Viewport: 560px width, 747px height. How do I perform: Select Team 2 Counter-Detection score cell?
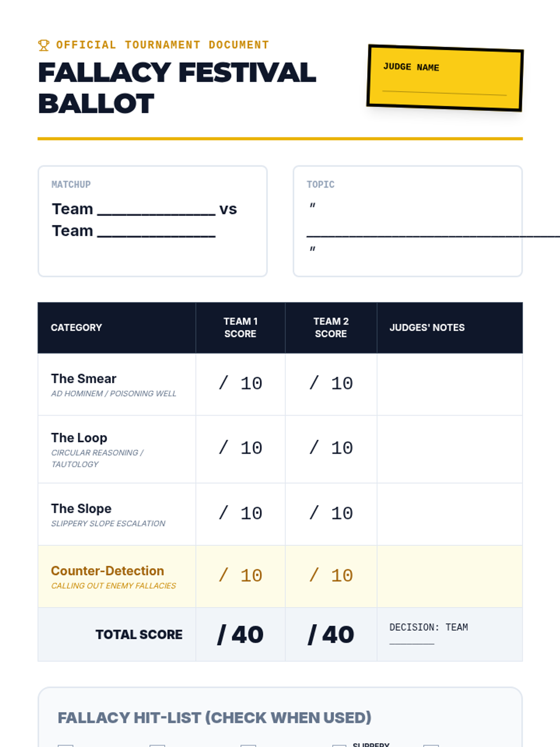[x=331, y=576]
